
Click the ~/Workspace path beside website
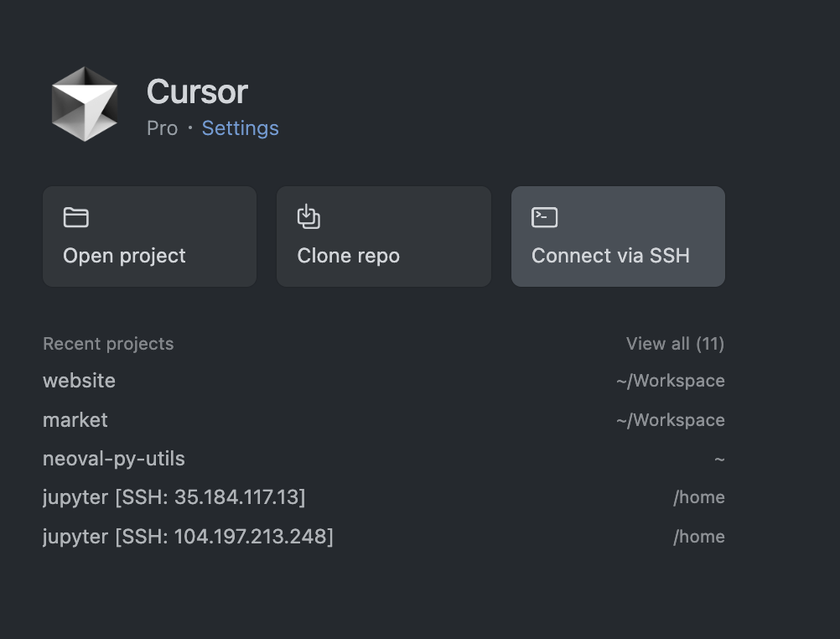click(670, 381)
